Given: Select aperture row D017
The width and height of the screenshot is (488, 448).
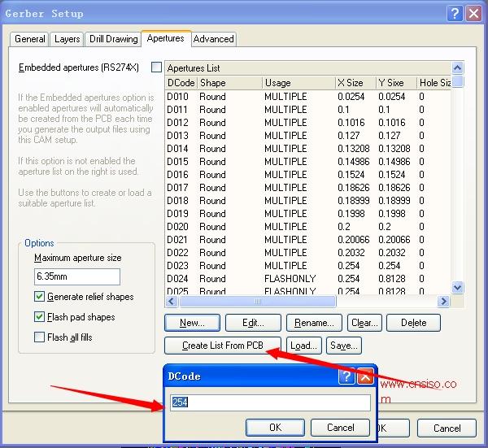Looking at the screenshot, I should 307,188.
